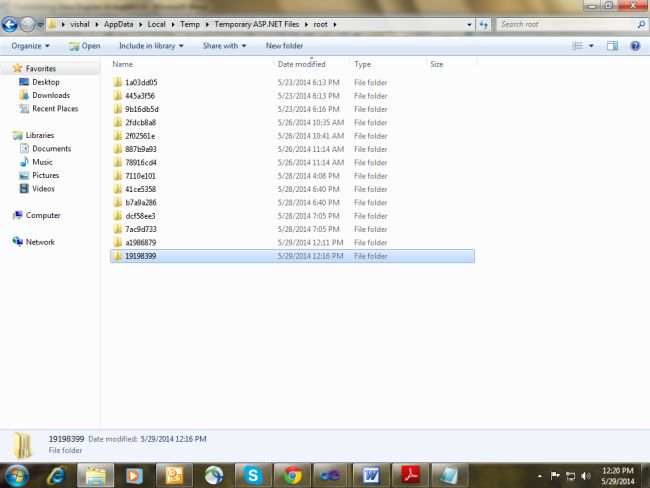Go back using the Back arrow button
The width and height of the screenshot is (650, 488).
pyautogui.click(x=10, y=24)
